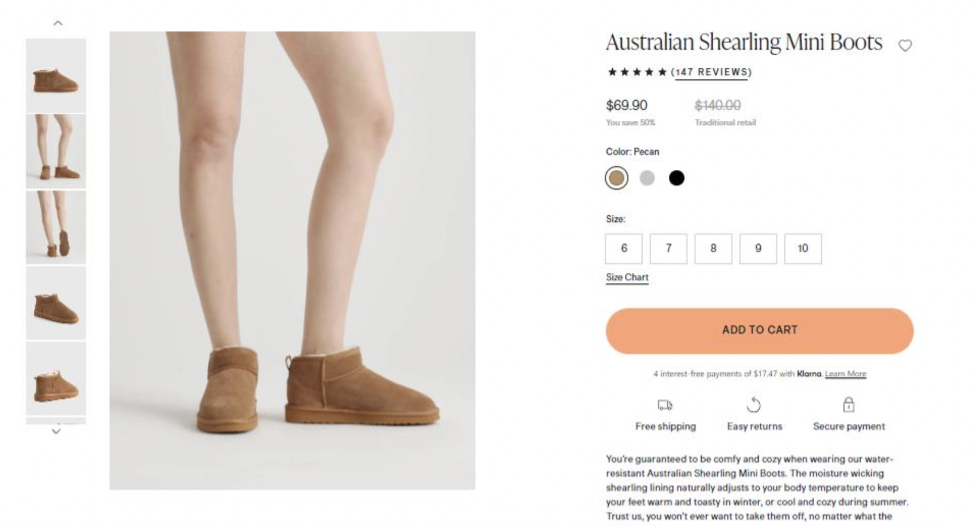Click Klarna Learn More link
Screen dimensions: 980x526
(845, 374)
